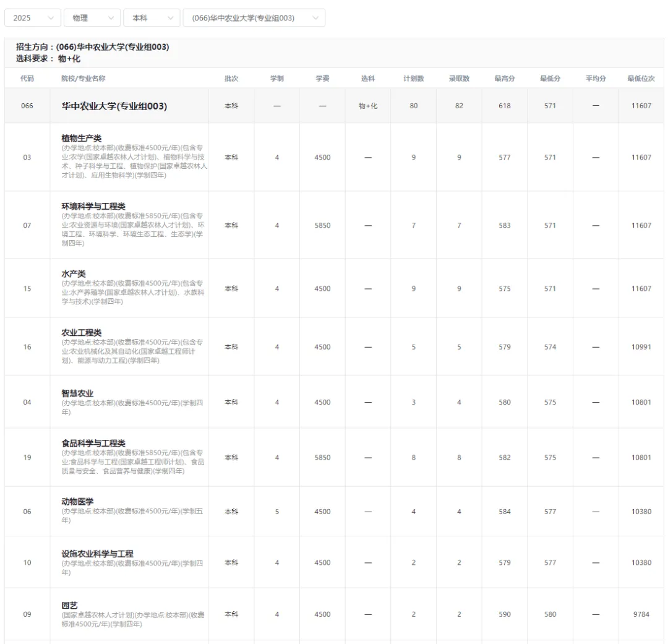The width and height of the screenshot is (668, 644).
Task: Click highest score 583 for 环境科学与工程类
Action: click(505, 225)
